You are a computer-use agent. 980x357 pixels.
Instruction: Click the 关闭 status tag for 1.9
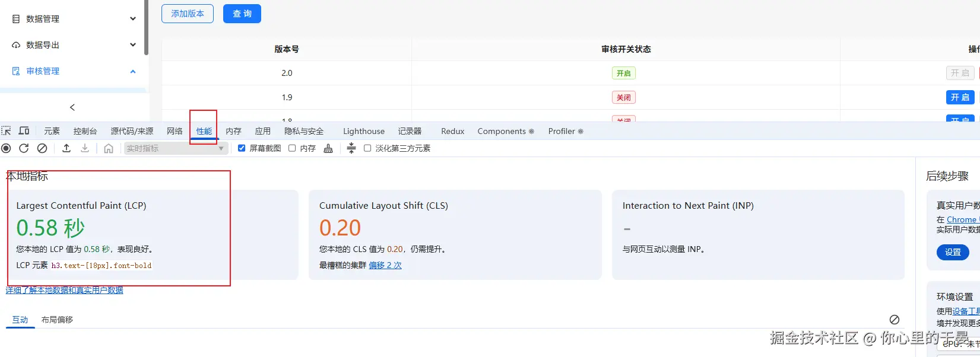point(623,97)
